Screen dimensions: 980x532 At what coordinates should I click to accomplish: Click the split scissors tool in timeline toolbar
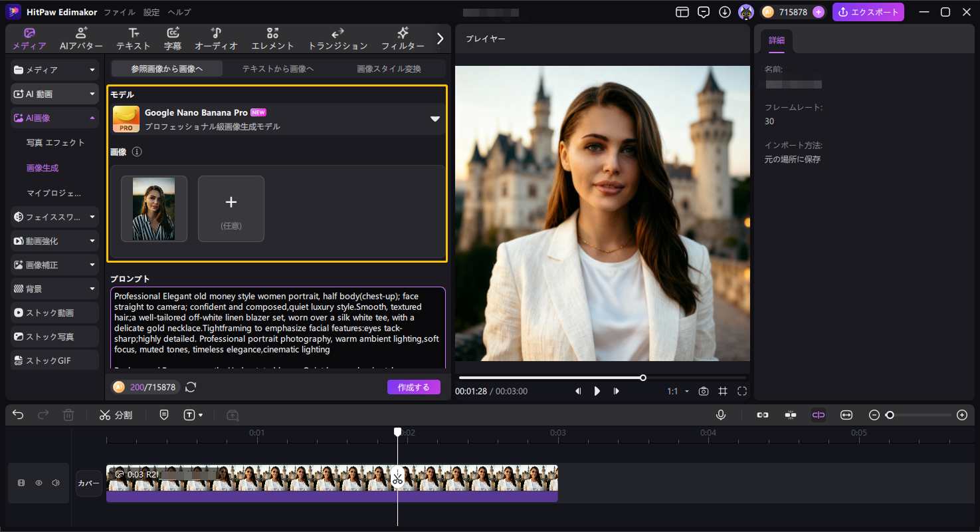click(116, 415)
